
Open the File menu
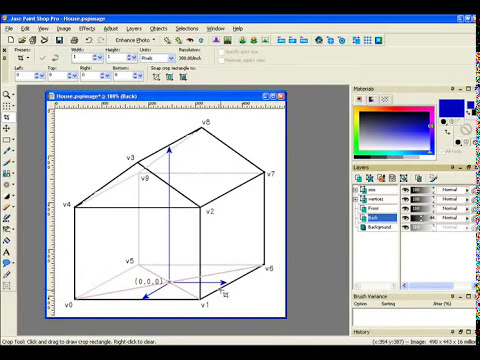pos(9,29)
